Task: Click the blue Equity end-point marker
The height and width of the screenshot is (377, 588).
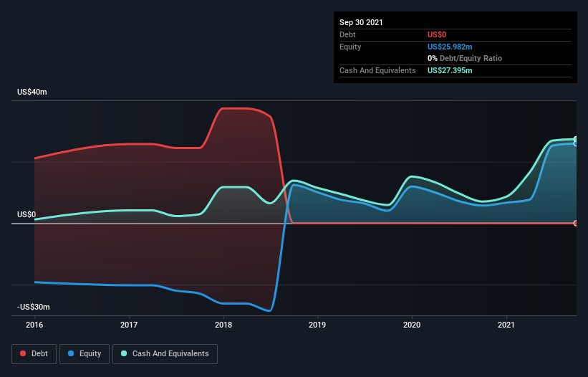Action: pos(576,143)
